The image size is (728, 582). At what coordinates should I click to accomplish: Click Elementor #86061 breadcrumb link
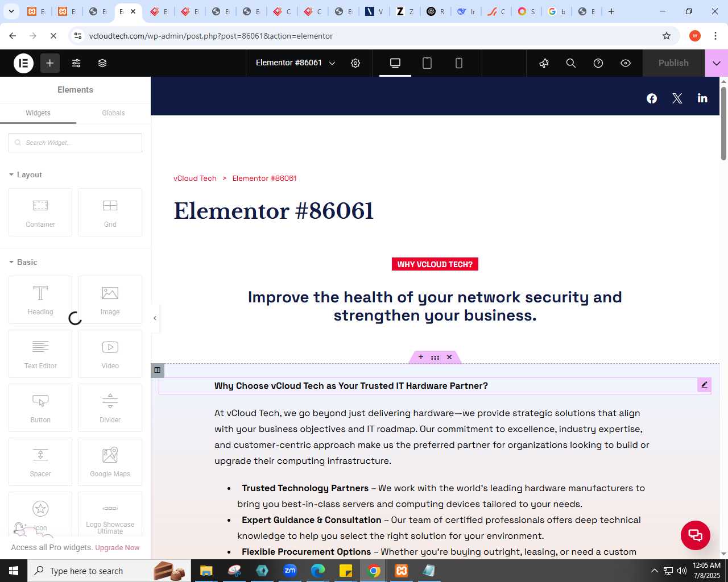[264, 178]
